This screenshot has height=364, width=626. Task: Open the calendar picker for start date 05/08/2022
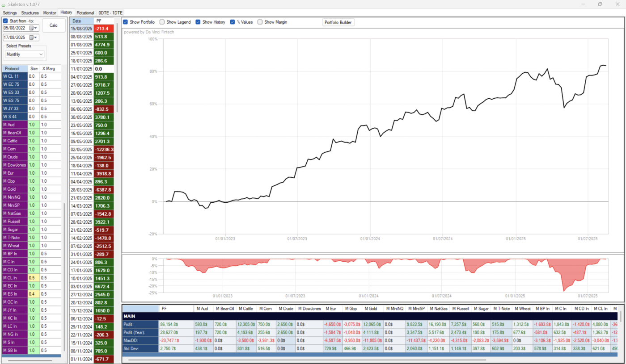(32, 28)
